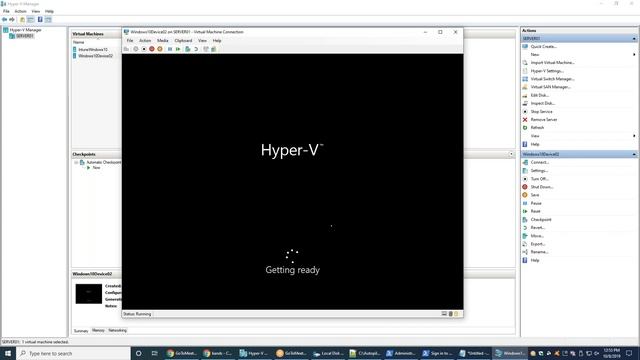Click Forward arrow in Hyper-V Manager toolbar

click(12, 20)
